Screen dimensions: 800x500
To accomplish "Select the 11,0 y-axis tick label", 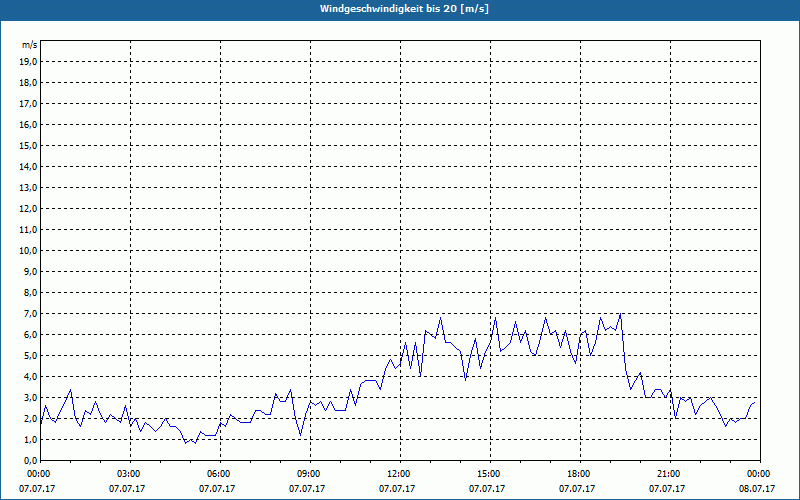I will pos(28,230).
